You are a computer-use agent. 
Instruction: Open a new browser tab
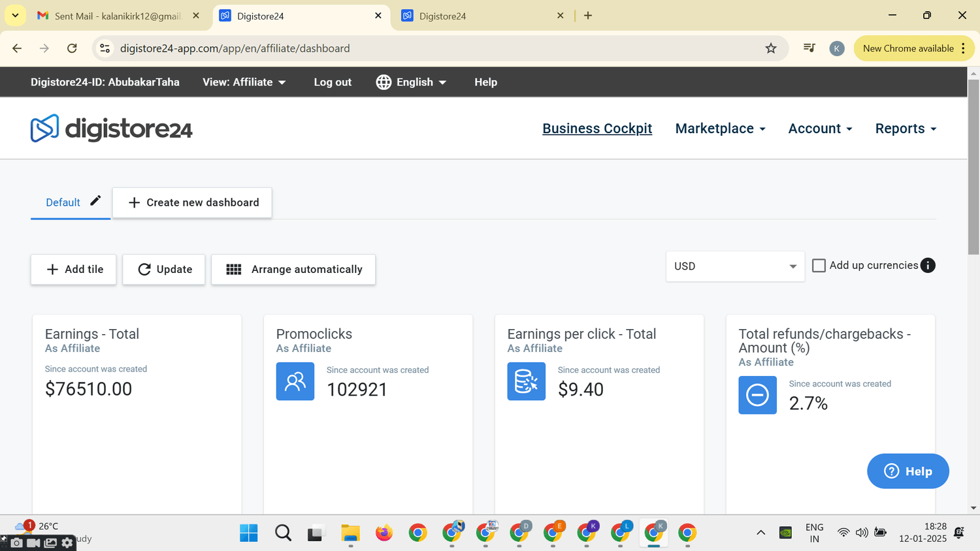pos(588,15)
